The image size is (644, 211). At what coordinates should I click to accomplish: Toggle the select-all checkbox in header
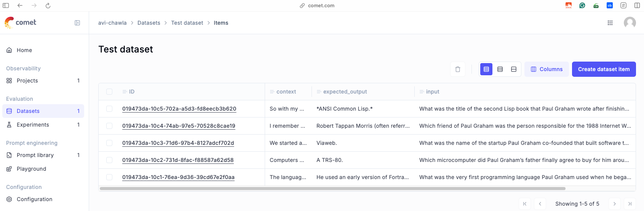click(109, 92)
